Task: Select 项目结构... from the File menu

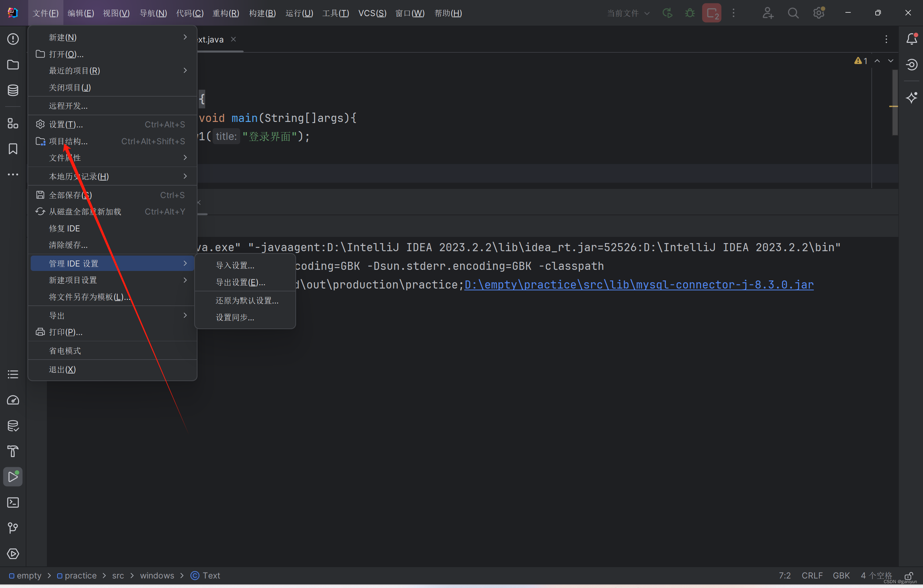Action: coord(68,141)
